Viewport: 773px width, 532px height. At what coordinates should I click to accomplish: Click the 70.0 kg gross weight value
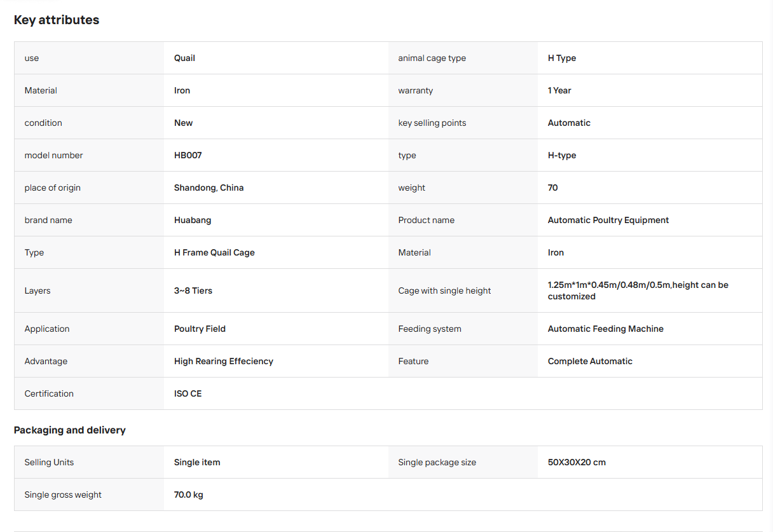(189, 494)
